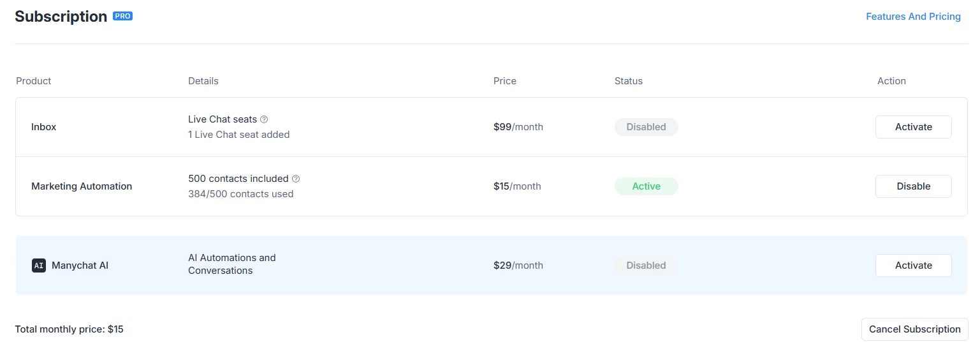
Task: Click the Marketing Automation product name
Action: (82, 186)
